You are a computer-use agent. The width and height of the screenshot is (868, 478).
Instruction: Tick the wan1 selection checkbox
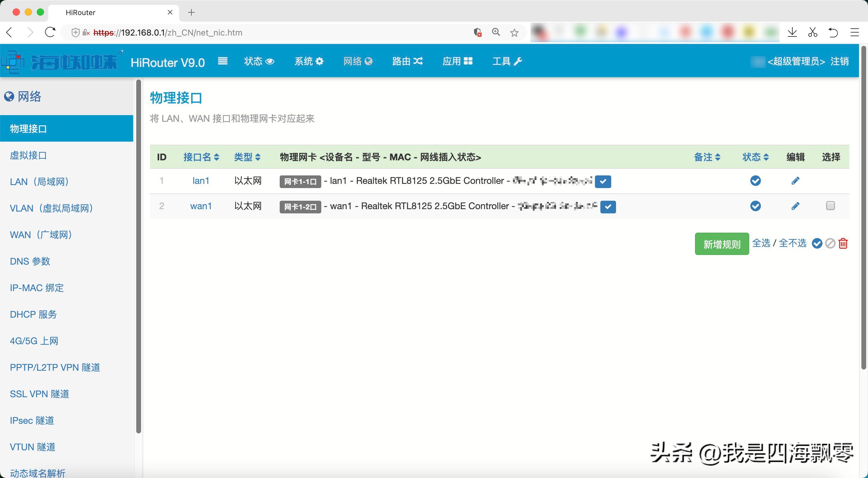pyautogui.click(x=831, y=206)
